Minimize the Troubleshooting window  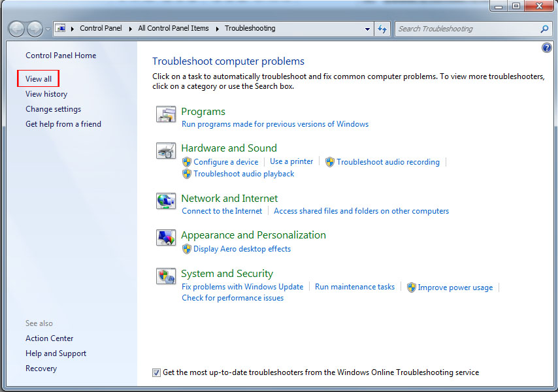tap(499, 6)
